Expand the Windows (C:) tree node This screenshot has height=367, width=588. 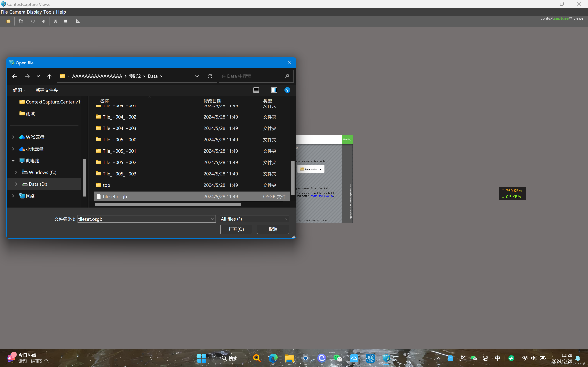coord(16,172)
